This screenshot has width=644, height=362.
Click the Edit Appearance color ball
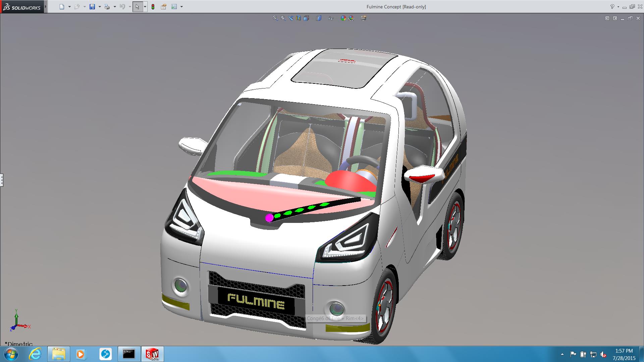[343, 18]
